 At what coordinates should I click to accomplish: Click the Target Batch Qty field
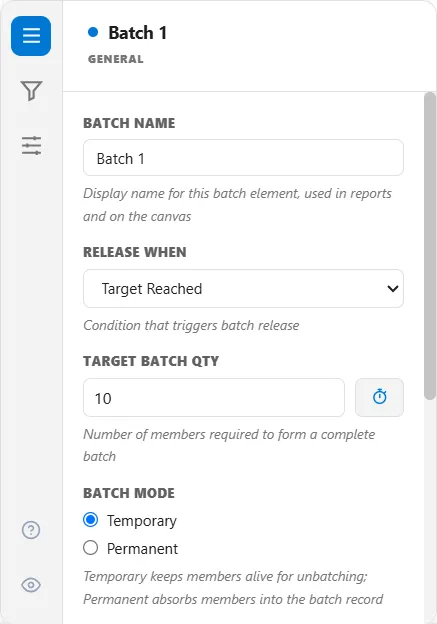(214, 398)
